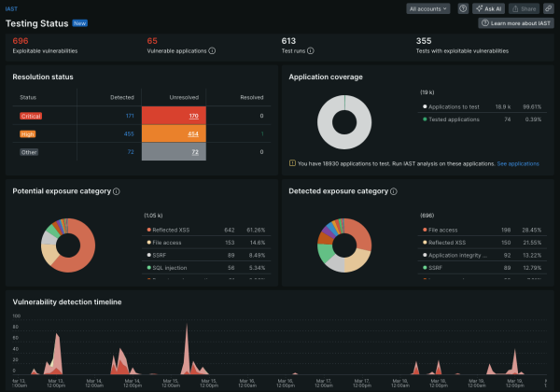Click info icon beside Test runs

(x=310, y=51)
